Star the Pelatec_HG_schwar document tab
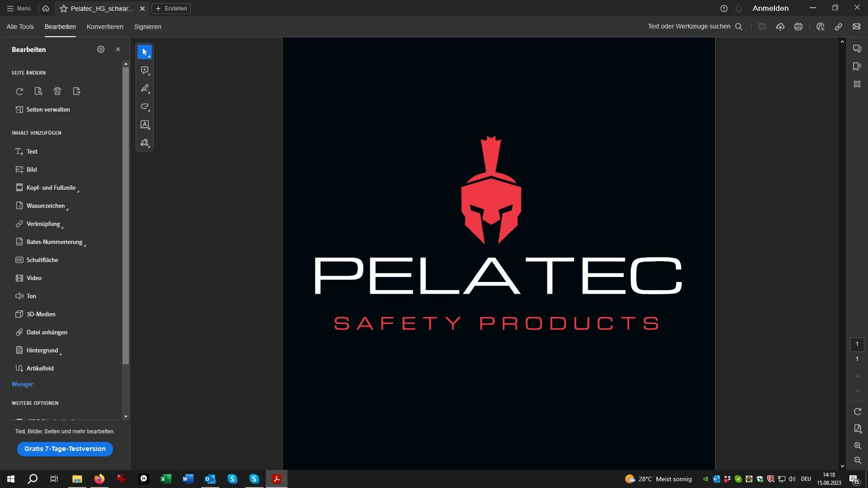This screenshot has width=868, height=488. coord(64,9)
